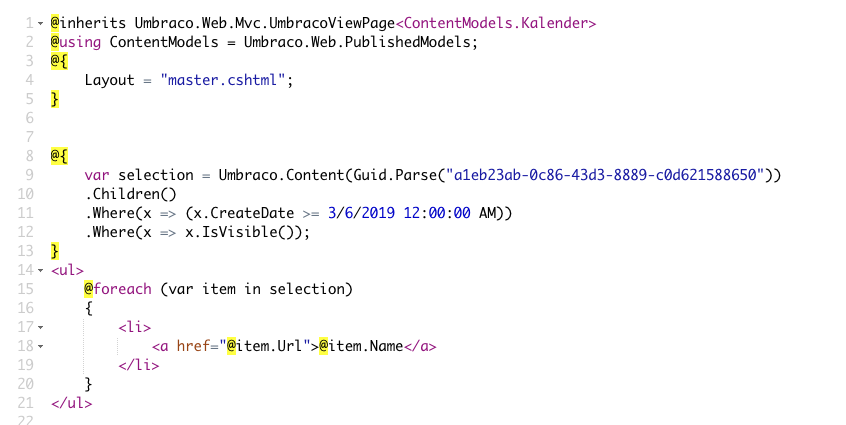Toggle the fold arrow beside line 18

[x=40, y=346]
